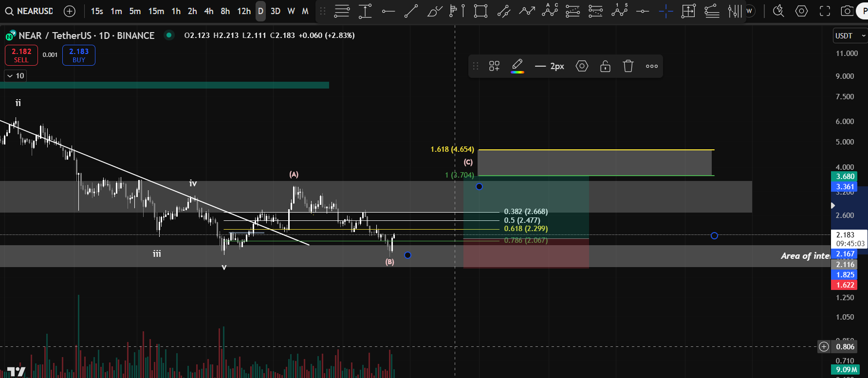Click the 0.382 (2.668) Fib level label
868x378 pixels.
pos(526,212)
